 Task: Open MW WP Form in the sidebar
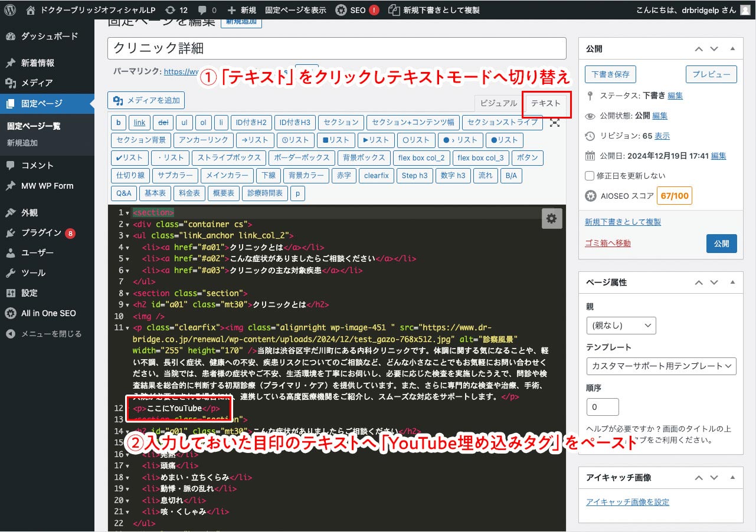(x=47, y=186)
